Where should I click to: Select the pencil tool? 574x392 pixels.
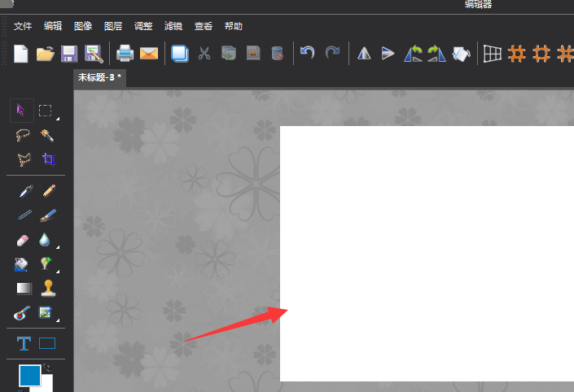tap(49, 191)
